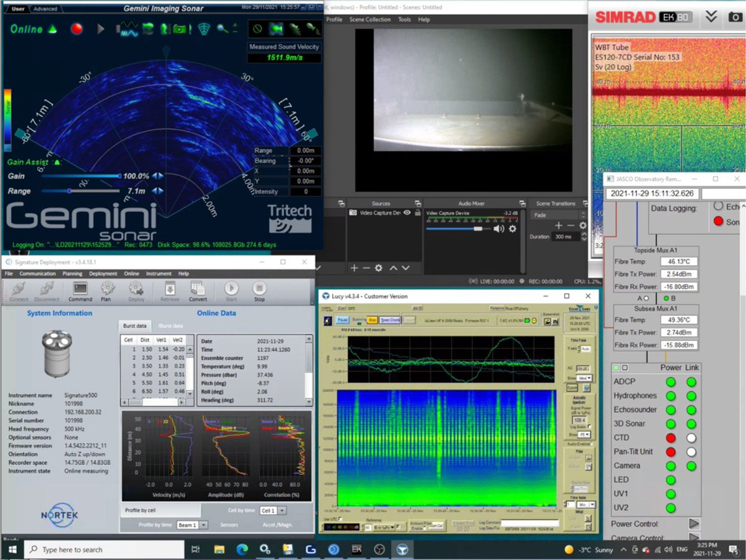Adjust the Gain slider in Gemini sonar
746x560 pixels.
point(81,176)
